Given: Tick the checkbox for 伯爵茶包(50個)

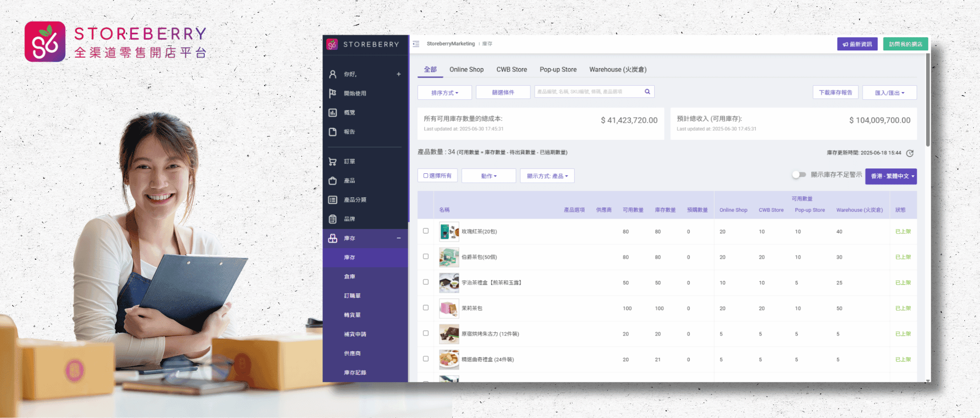Looking at the screenshot, I should point(426,256).
